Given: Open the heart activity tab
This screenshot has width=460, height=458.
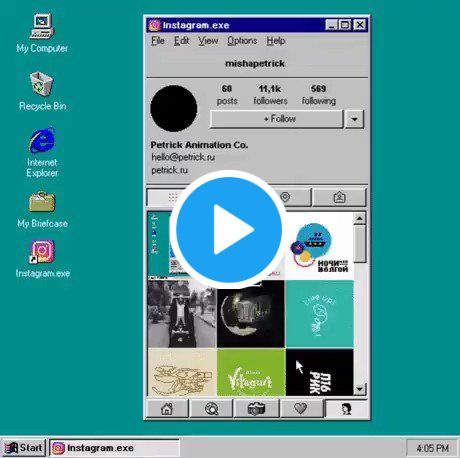Looking at the screenshot, I should point(301,408).
